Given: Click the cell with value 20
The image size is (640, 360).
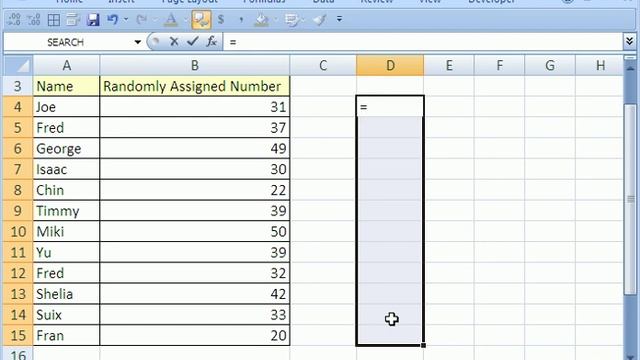Looking at the screenshot, I should pyautogui.click(x=195, y=336).
